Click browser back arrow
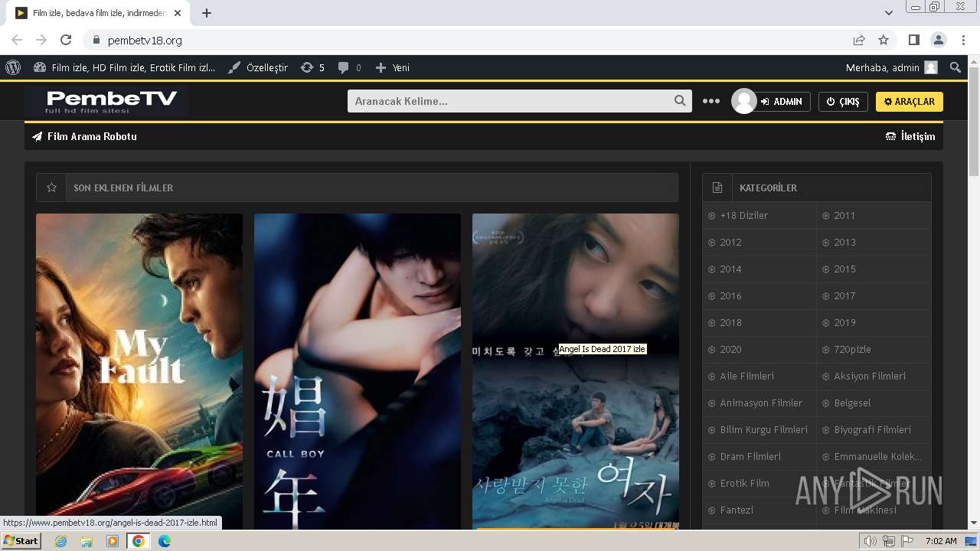Image resolution: width=980 pixels, height=551 pixels. (17, 40)
